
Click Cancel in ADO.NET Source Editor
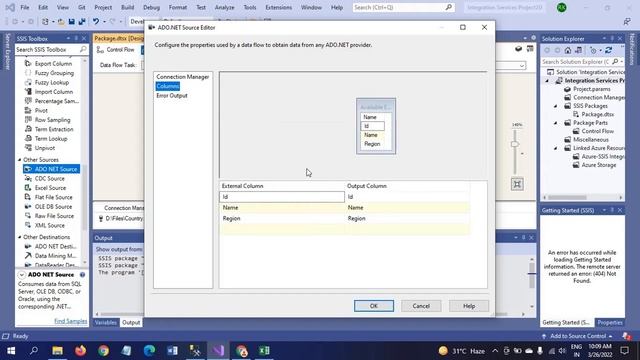(421, 306)
